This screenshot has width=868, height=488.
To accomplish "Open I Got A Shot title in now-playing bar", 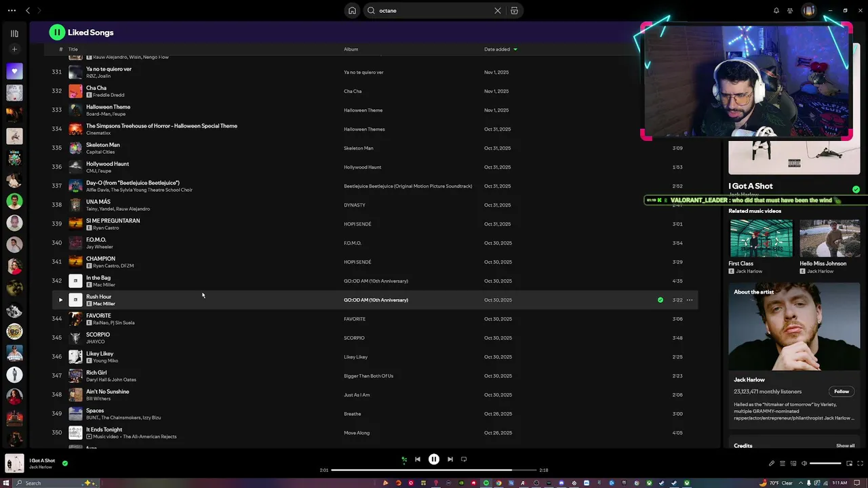I will pos(42,461).
